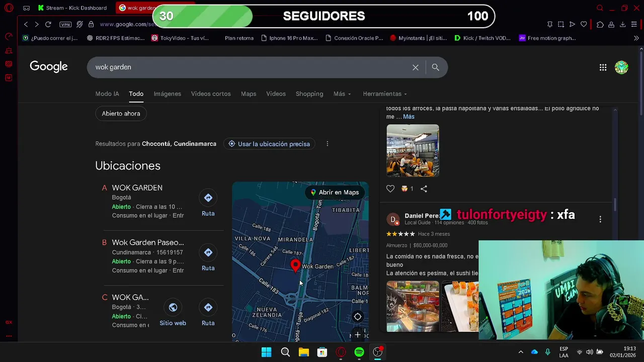
Task: Open WOK GARDEN Bogotá listing
Action: point(137,188)
